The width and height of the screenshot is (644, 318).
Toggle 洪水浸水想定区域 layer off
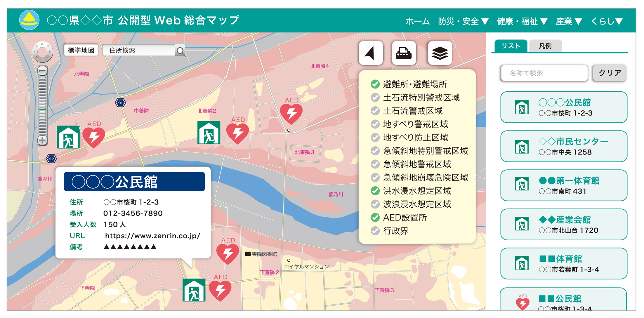375,191
